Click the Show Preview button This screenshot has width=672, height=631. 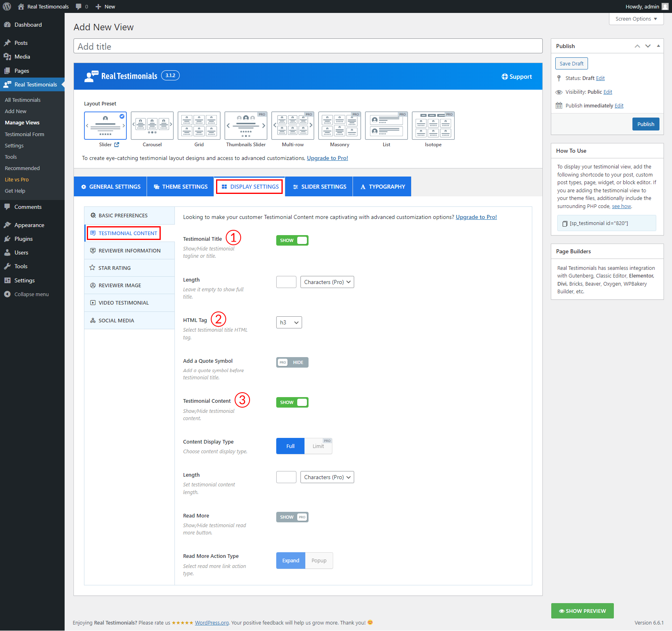[582, 611]
